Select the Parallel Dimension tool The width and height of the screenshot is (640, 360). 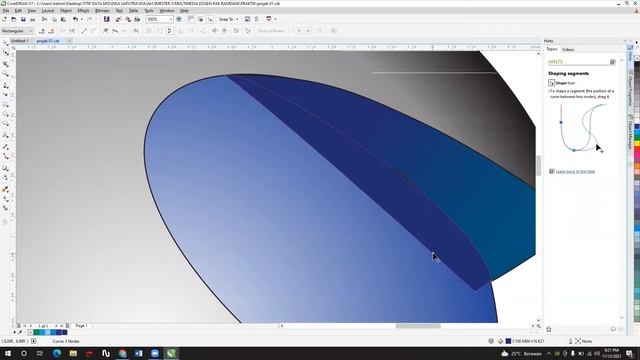[x=6, y=147]
